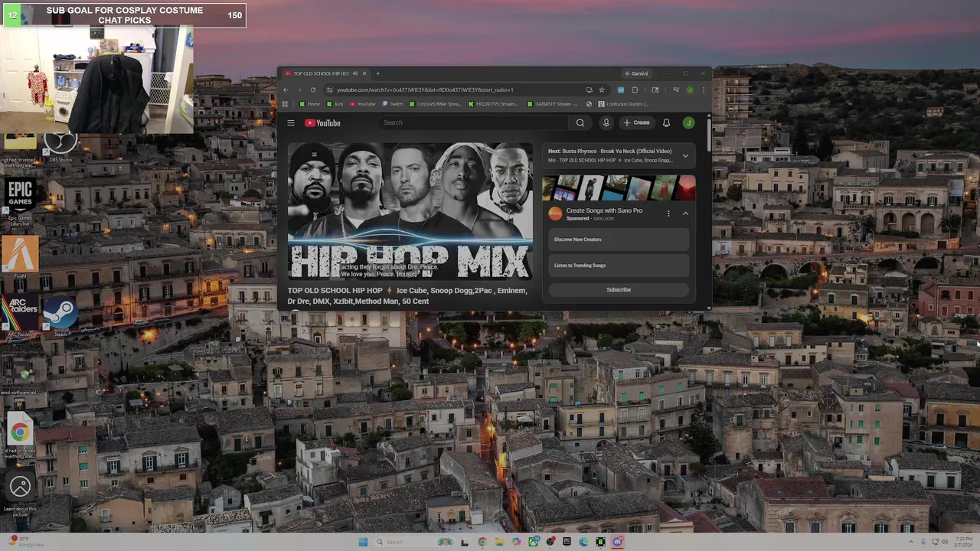Open Chrome side panel icon
The width and height of the screenshot is (980, 551).
pyautogui.click(x=655, y=90)
